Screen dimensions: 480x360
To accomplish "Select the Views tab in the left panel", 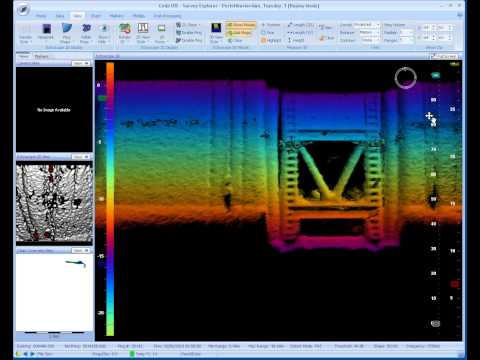I will pyautogui.click(x=23, y=56).
